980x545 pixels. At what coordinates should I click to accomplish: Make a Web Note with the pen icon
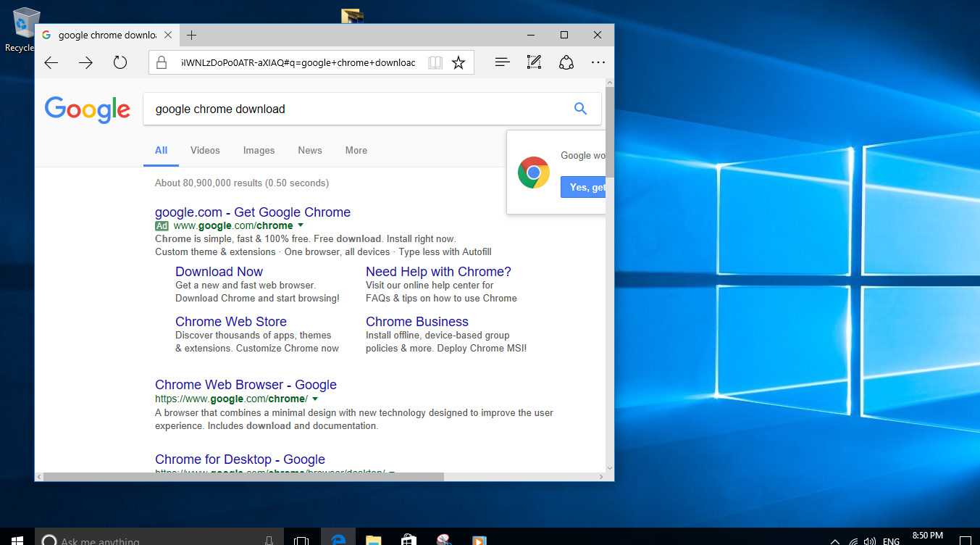click(x=535, y=63)
